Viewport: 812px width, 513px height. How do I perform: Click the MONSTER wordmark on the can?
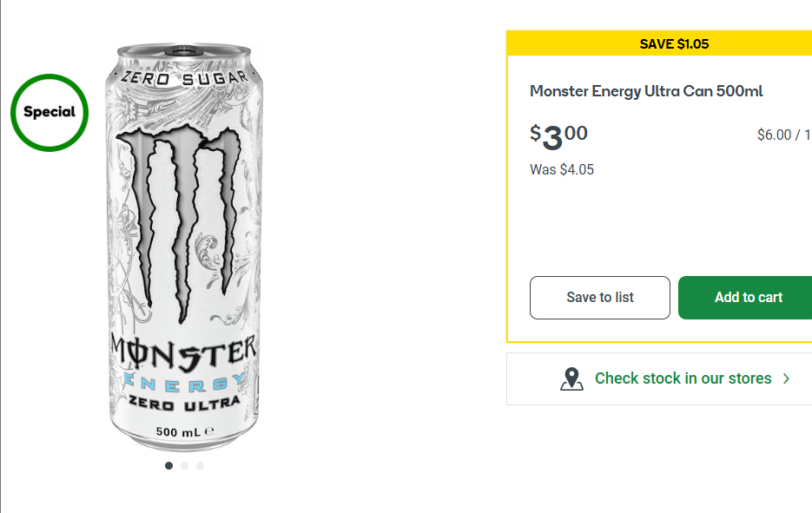[184, 351]
